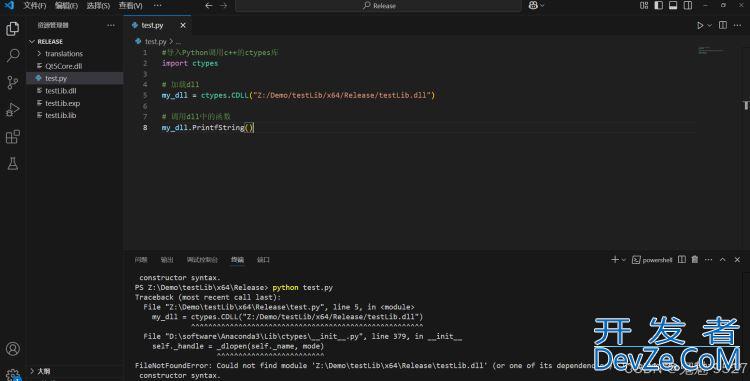Toggle the bottom panel visibility
This screenshot has width=750, height=381.
[x=673, y=6]
